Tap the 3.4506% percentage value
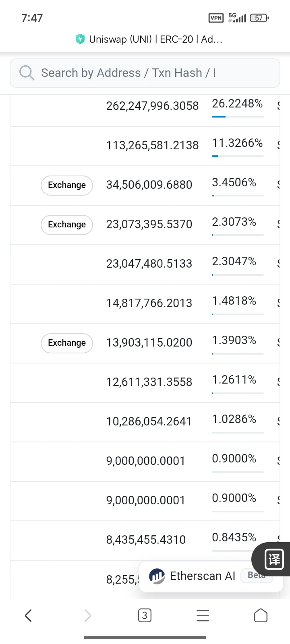 tap(234, 182)
